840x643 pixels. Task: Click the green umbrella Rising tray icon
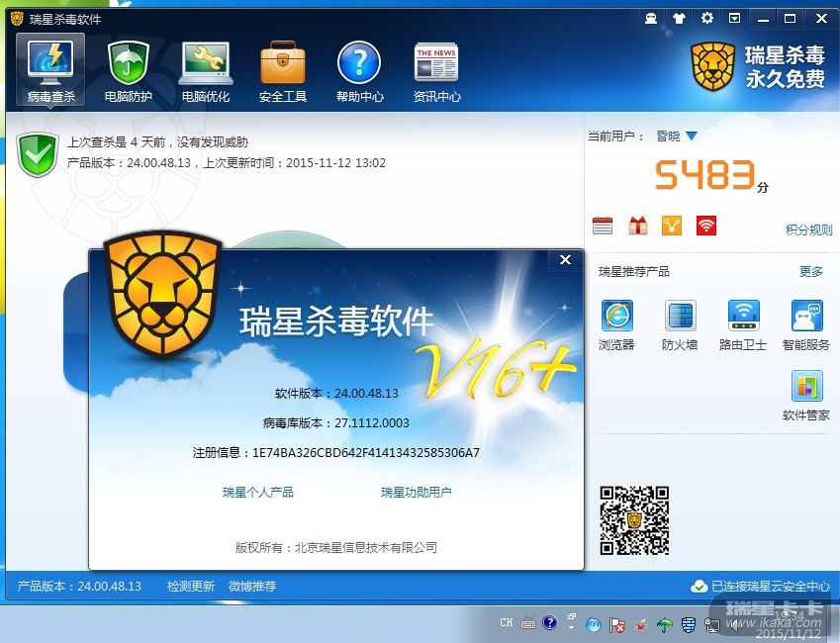pos(665,625)
